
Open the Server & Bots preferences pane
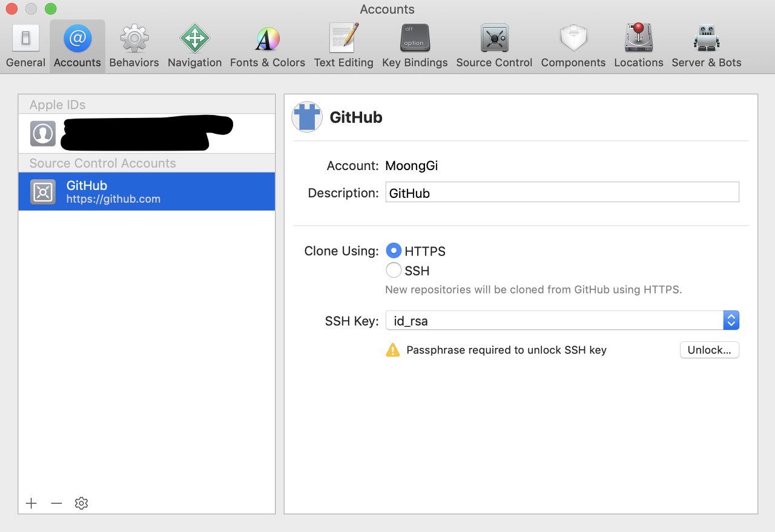tap(706, 47)
